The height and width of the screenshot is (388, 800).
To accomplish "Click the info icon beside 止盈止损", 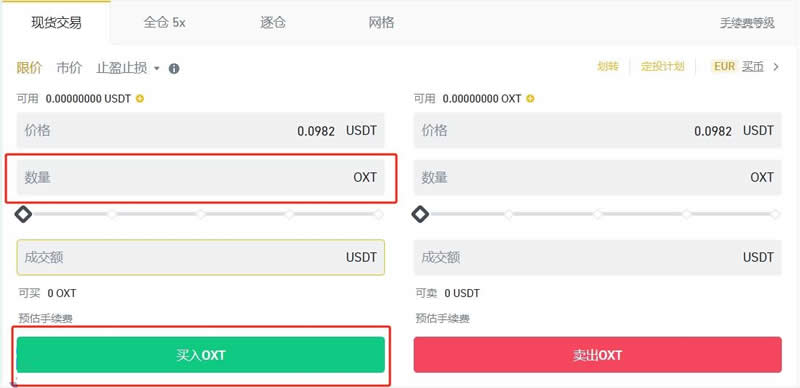I will [174, 68].
